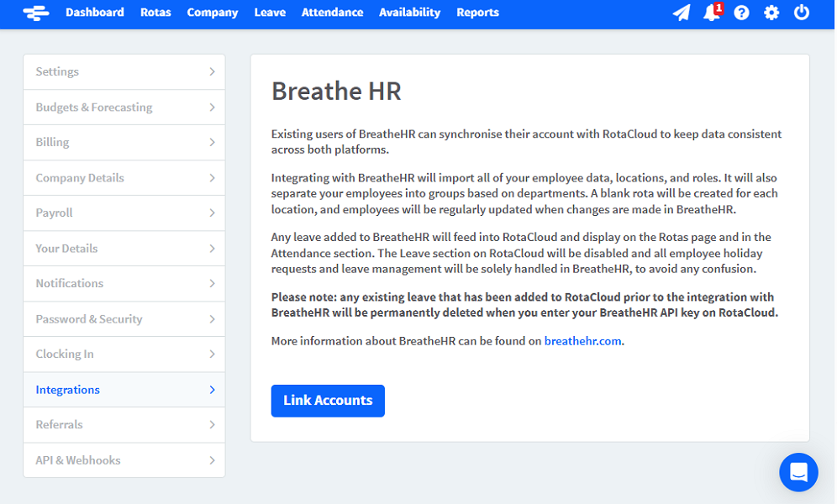Select Billing in the sidebar
The height and width of the screenshot is (504, 837).
[124, 143]
